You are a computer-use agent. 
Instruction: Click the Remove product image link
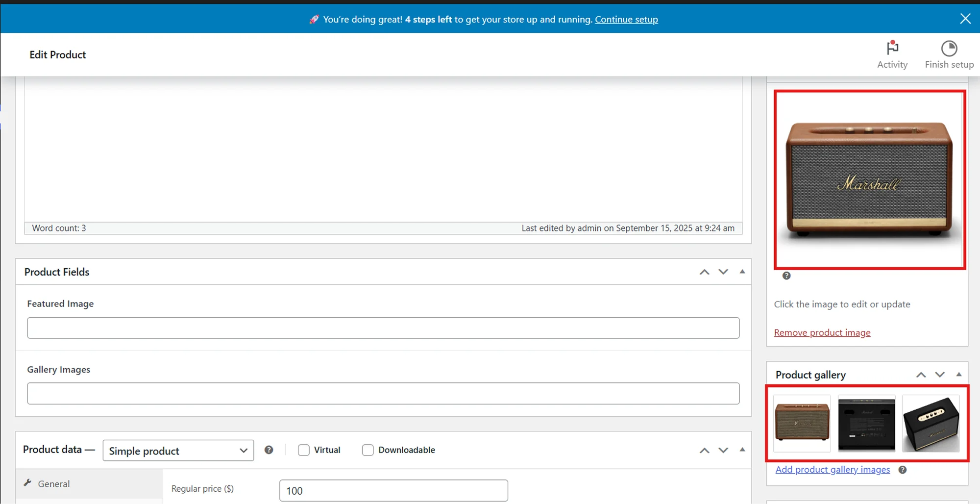point(822,332)
